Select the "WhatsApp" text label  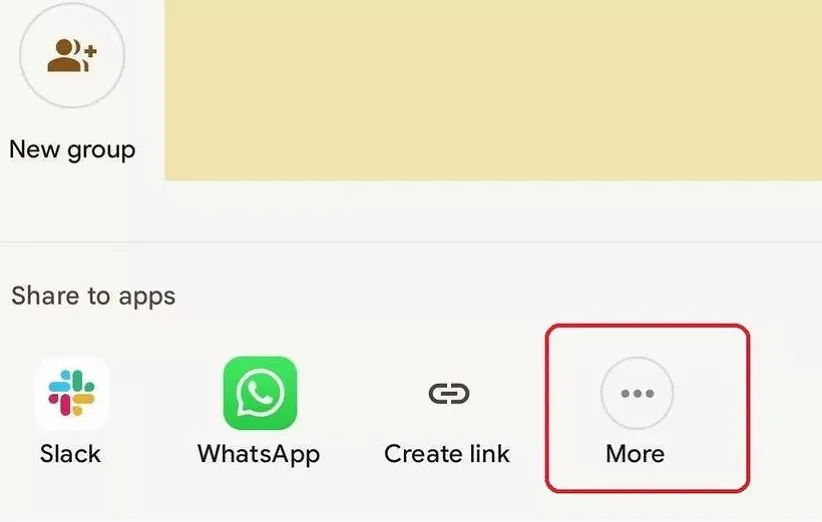[x=259, y=454]
